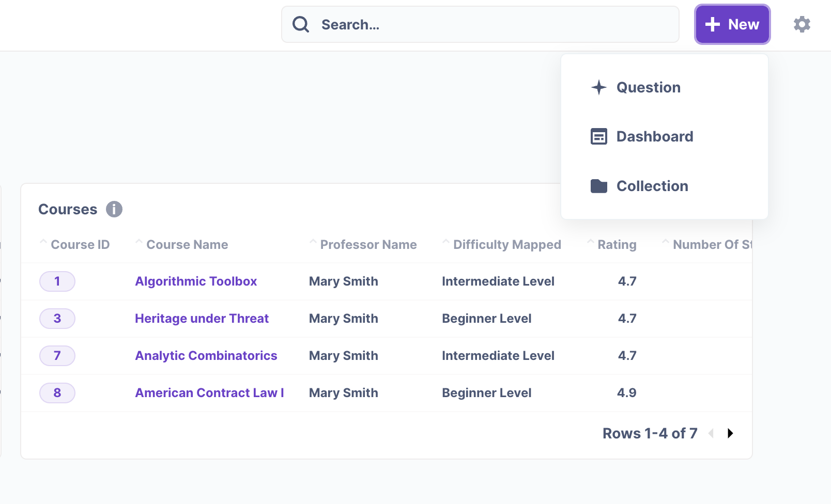831x504 pixels.
Task: Click inside the Search field
Action: click(x=465, y=24)
